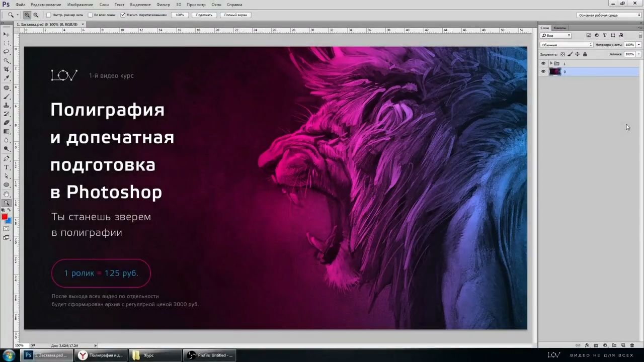This screenshot has height=362, width=644.
Task: Select the Hand tool
Action: pyautogui.click(x=7, y=194)
